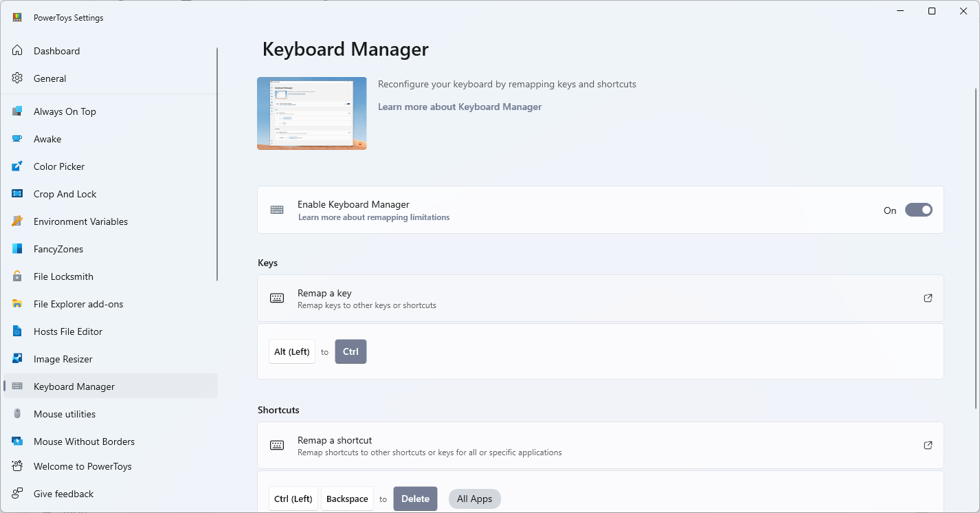The width and height of the screenshot is (980, 513).
Task: Click the Keyboard Manager preview thumbnail
Action: 312,113
